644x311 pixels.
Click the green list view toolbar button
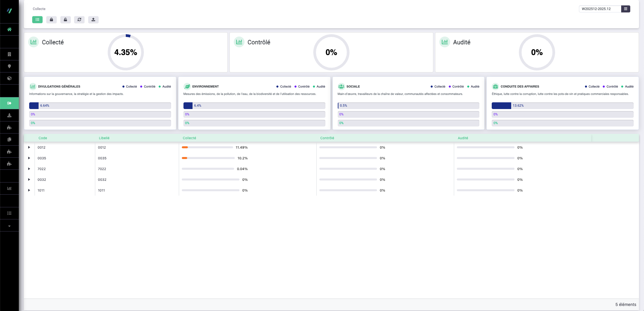pyautogui.click(x=37, y=20)
